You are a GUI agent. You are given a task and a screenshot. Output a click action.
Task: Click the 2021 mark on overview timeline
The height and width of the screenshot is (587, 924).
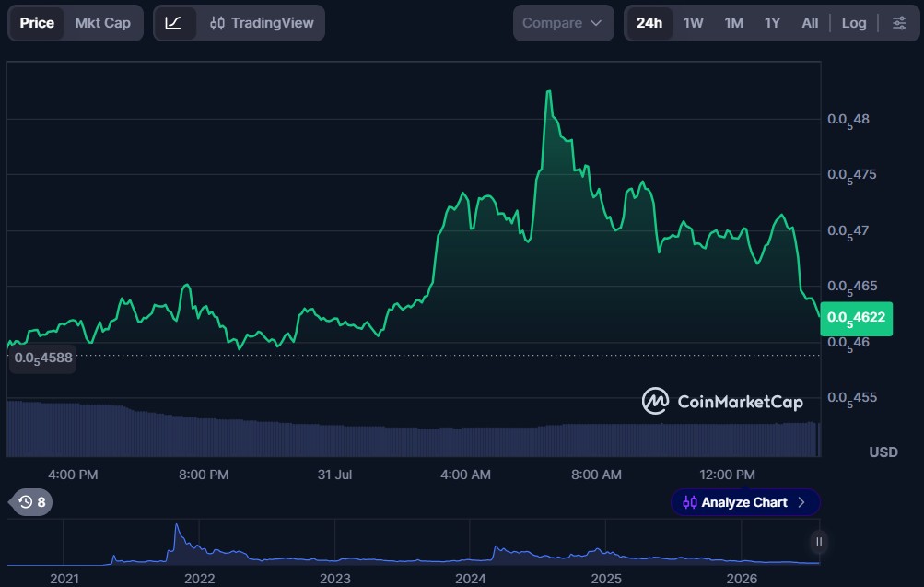pyautogui.click(x=64, y=579)
